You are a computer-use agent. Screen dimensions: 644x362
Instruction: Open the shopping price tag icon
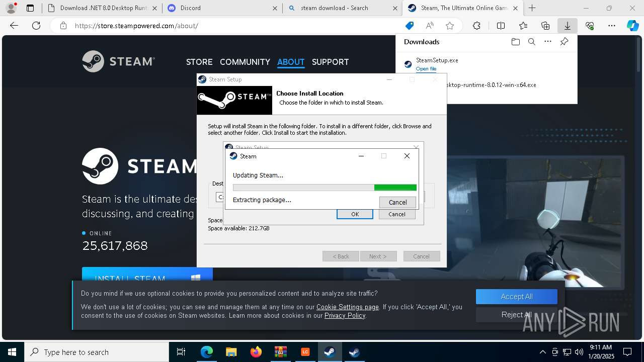click(x=410, y=26)
